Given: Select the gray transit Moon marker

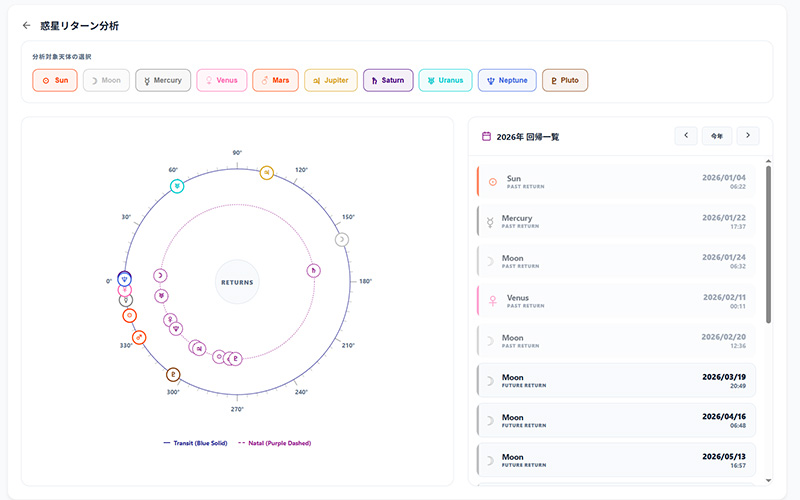Looking at the screenshot, I should click(x=342, y=239).
